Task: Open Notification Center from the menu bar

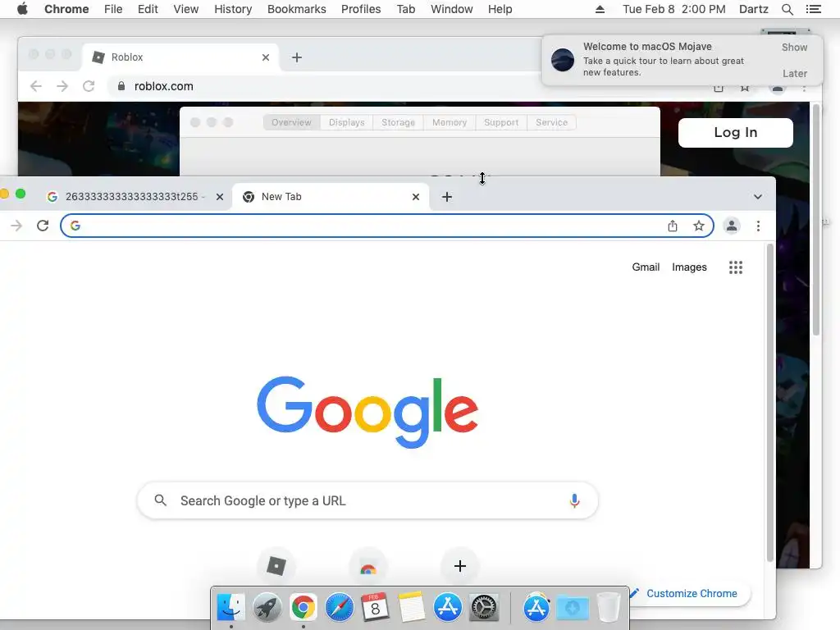Action: pos(813,9)
